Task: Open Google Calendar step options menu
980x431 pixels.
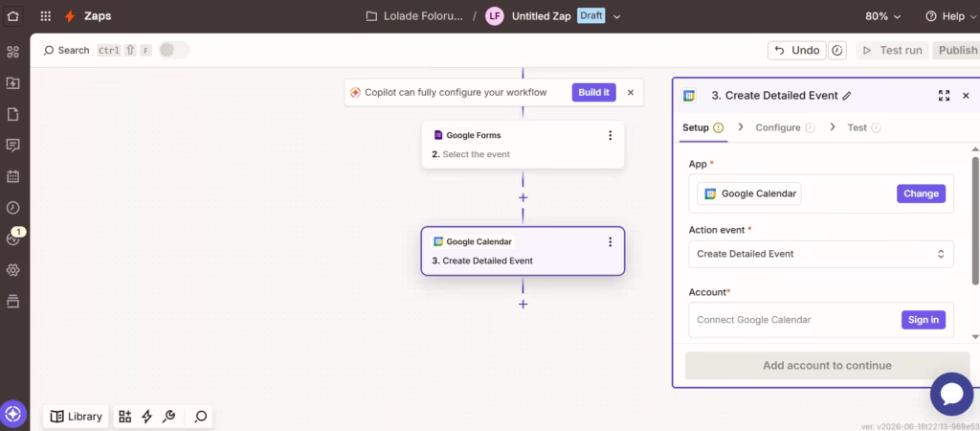Action: pyautogui.click(x=610, y=242)
